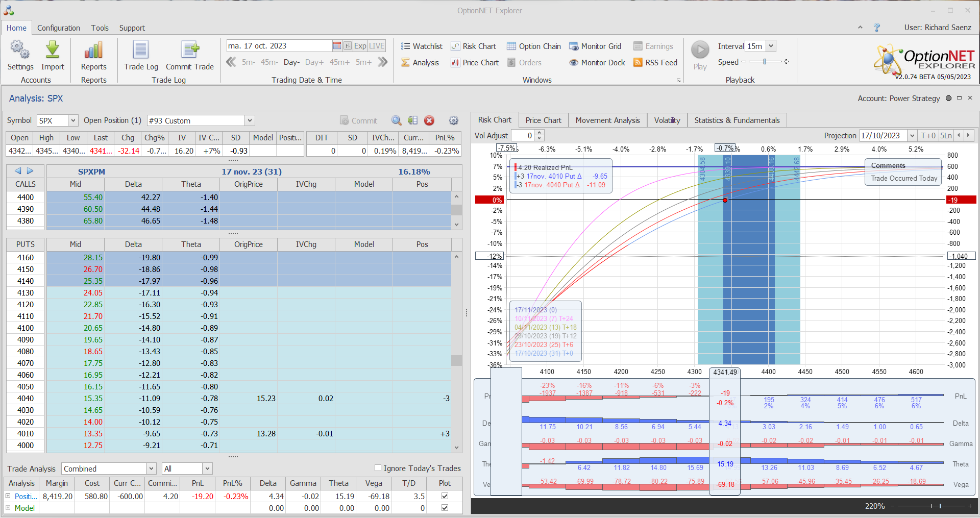980x518 pixels.
Task: Open the Trade Log icon
Action: [141, 51]
